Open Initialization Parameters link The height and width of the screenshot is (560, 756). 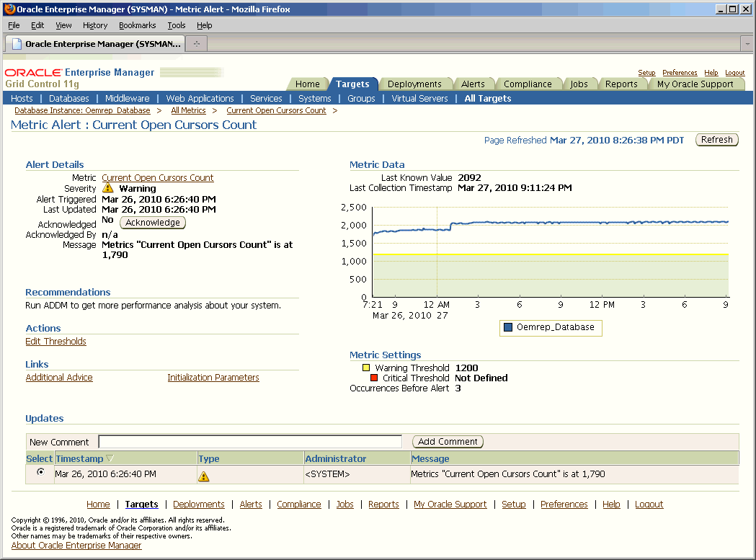coord(213,378)
